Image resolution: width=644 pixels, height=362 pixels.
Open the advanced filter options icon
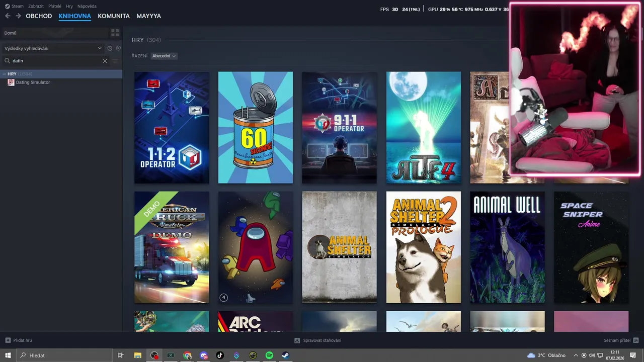point(115,61)
